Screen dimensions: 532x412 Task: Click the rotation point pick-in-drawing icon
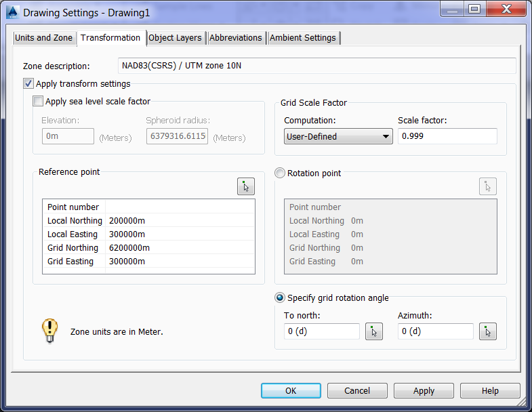tap(487, 186)
